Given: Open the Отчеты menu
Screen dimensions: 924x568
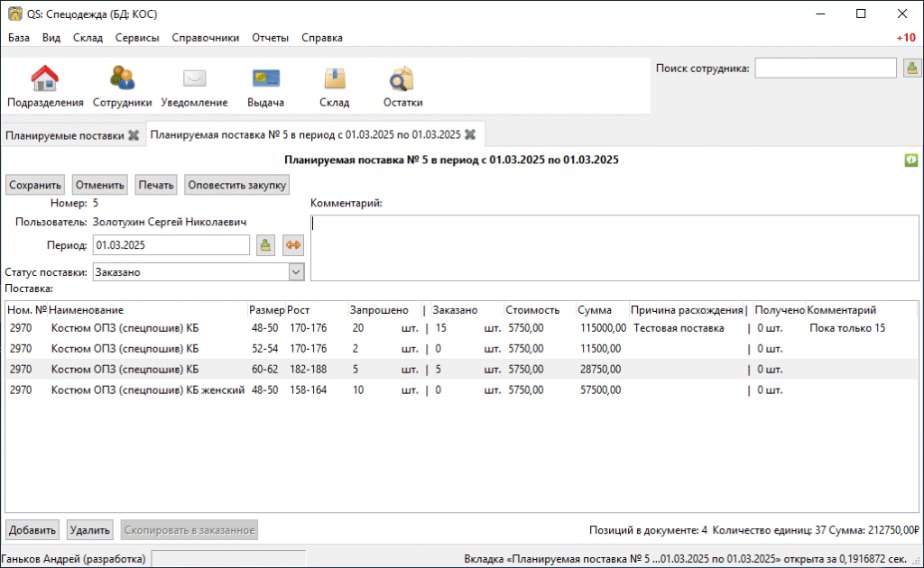Looking at the screenshot, I should coord(270,38).
